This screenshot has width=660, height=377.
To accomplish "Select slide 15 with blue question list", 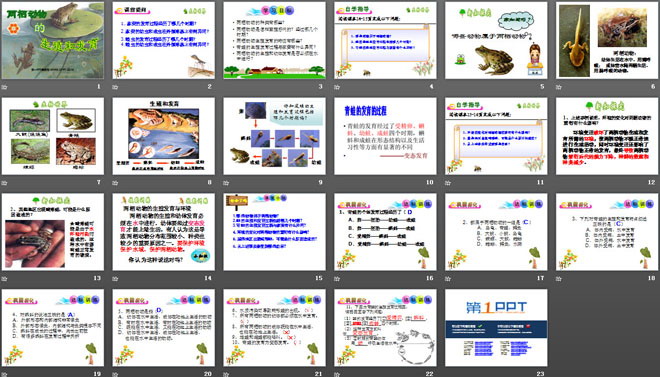I will [x=274, y=232].
